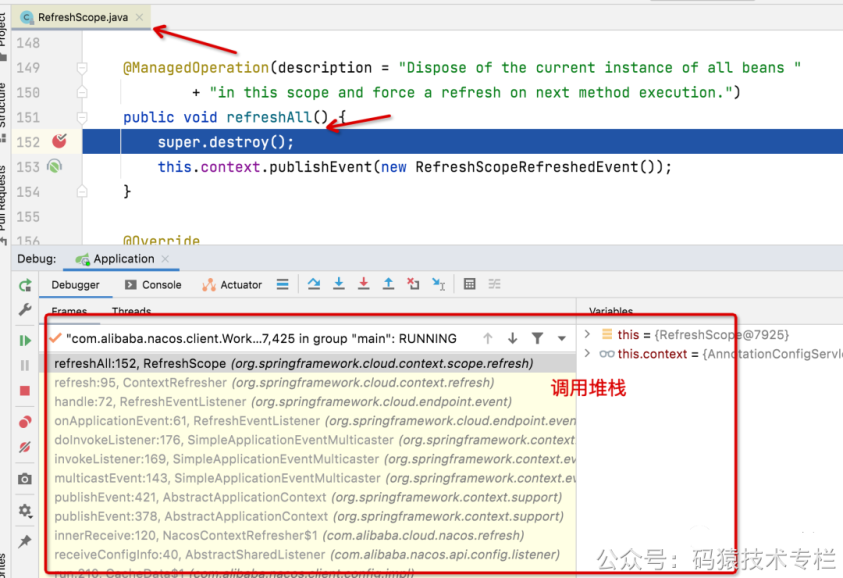Screen dimensions: 843x578
Task: Click the Trace Current Stream Chain icon
Action: (x=495, y=284)
